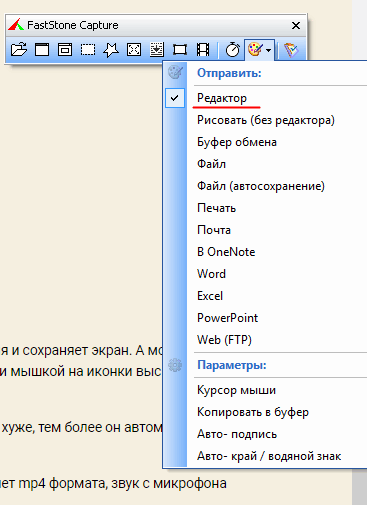Select Capture Scrolling Window icon
Image resolution: width=367 pixels, height=505 pixels.
(x=157, y=50)
